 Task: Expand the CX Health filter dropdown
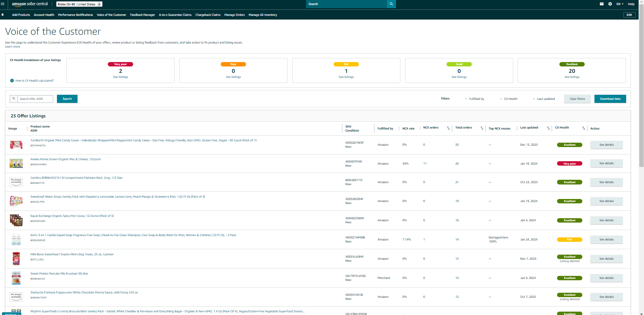pos(509,99)
